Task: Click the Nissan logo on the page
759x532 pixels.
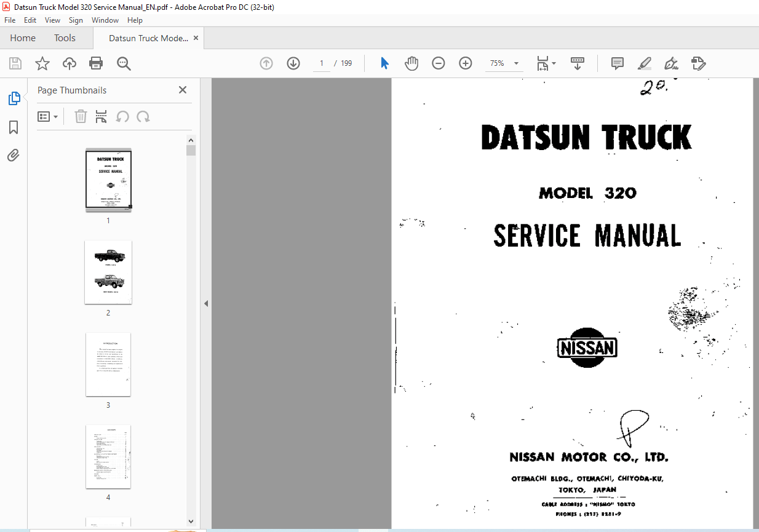Action: (587, 347)
